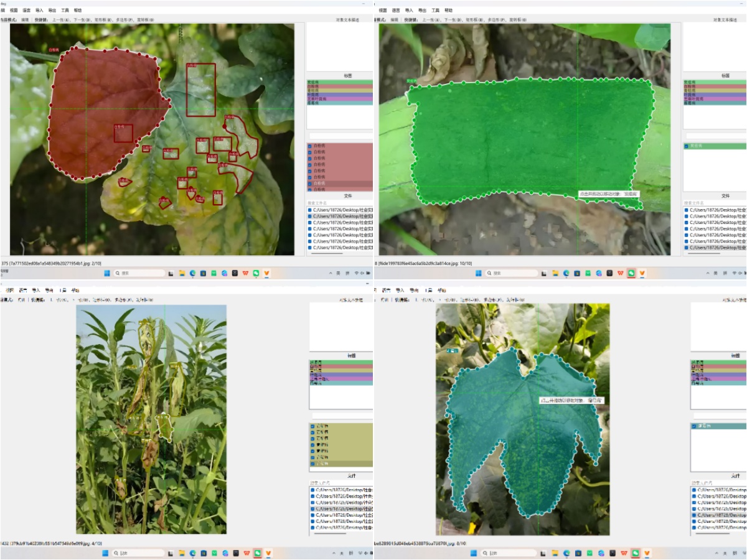Toggle the object checkbox in bottom-right window's list
Image resolution: width=747 pixels, height=560 pixels.
click(694, 426)
